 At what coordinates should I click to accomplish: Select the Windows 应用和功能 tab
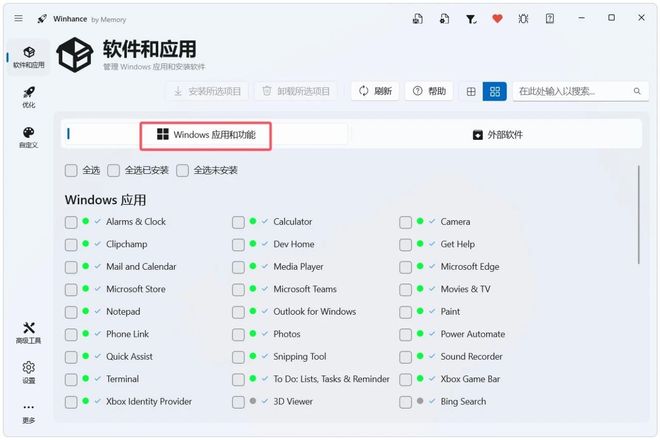tap(205, 136)
